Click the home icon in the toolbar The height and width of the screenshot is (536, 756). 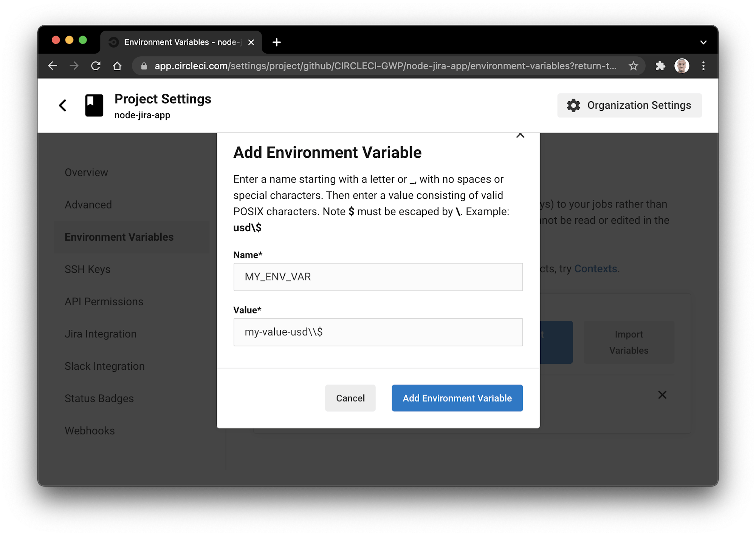117,65
